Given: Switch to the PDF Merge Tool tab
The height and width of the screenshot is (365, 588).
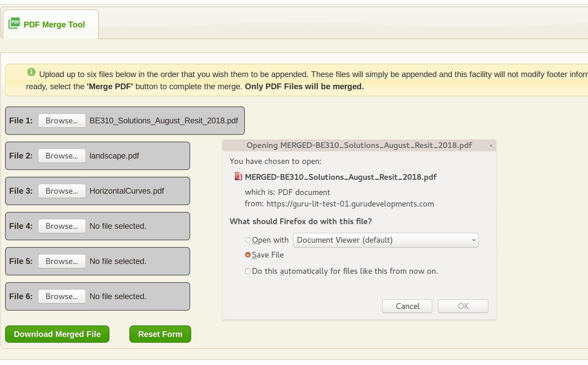Looking at the screenshot, I should [x=54, y=24].
